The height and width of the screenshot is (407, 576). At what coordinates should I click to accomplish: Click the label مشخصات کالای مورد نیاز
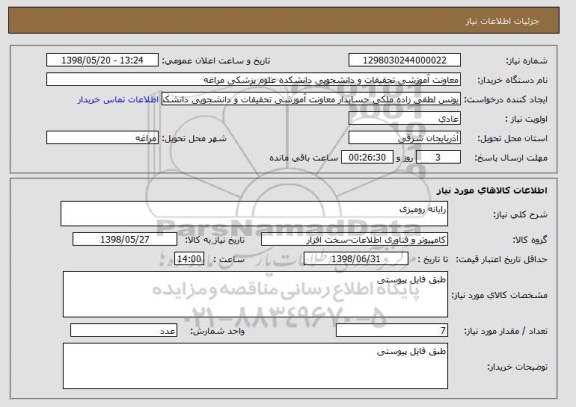point(500,295)
